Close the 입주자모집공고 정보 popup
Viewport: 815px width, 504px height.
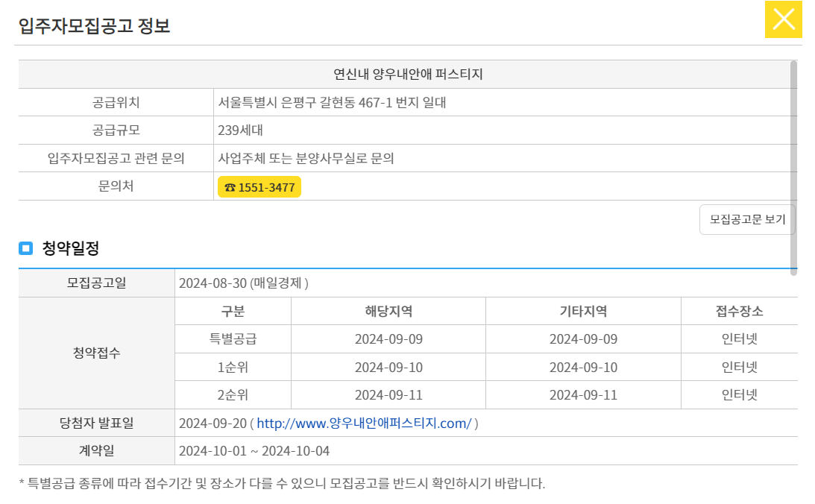pyautogui.click(x=783, y=19)
